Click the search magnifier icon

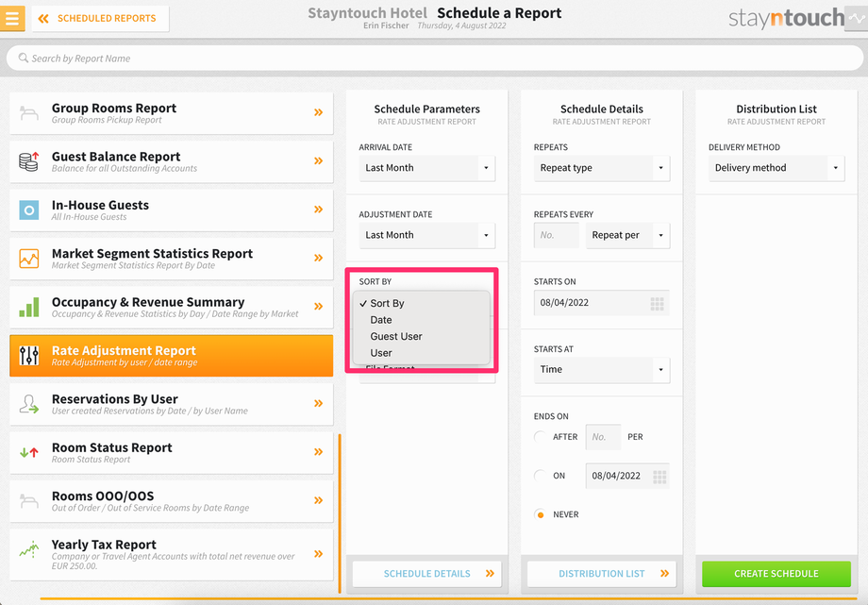[24, 58]
